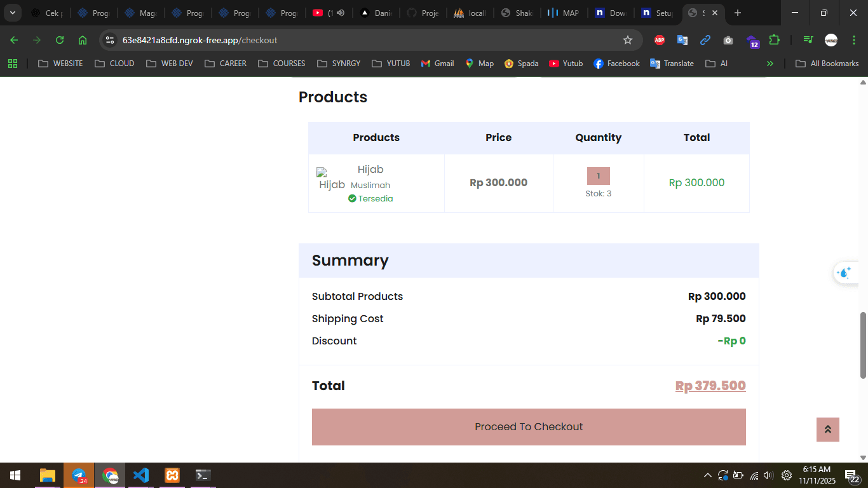Click the Rp 379.500 total link
The height and width of the screenshot is (488, 868).
pos(710,386)
